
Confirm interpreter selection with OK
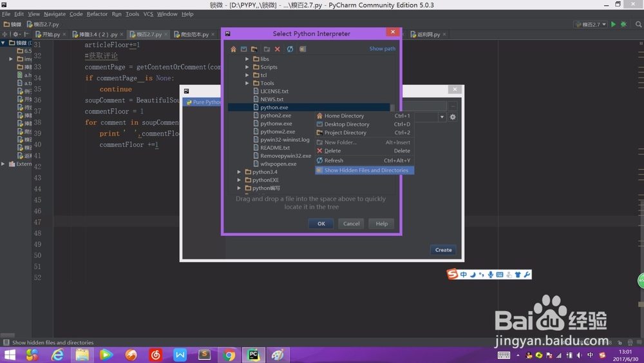click(x=321, y=224)
